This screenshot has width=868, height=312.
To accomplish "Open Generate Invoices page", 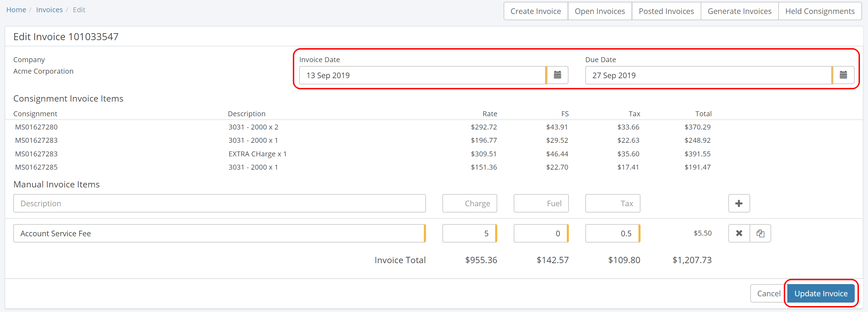I will click(x=739, y=11).
